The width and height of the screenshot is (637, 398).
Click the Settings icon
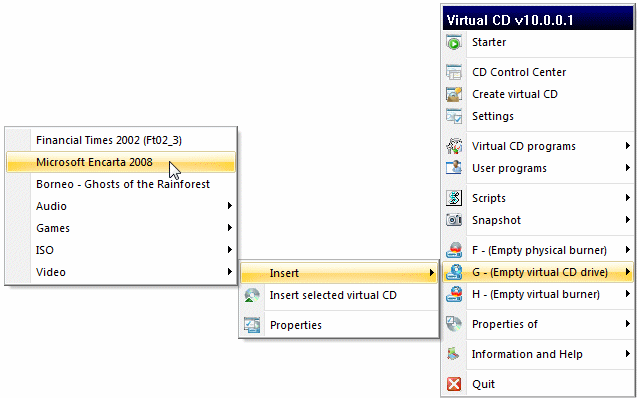[454, 116]
